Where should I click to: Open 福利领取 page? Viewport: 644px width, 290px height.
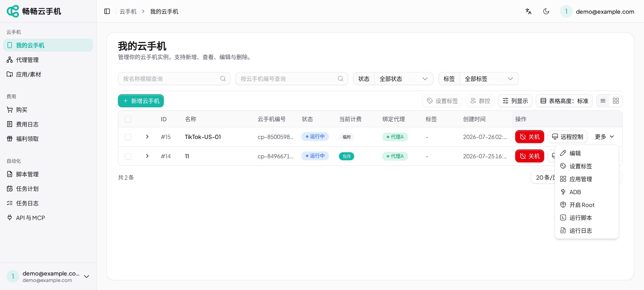click(x=48, y=139)
